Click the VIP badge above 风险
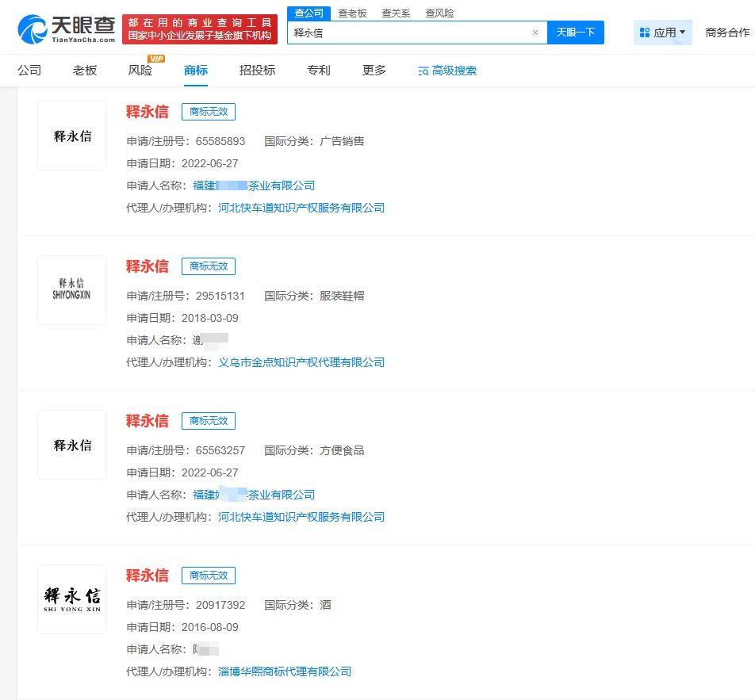The width and height of the screenshot is (755, 700). tap(157, 59)
